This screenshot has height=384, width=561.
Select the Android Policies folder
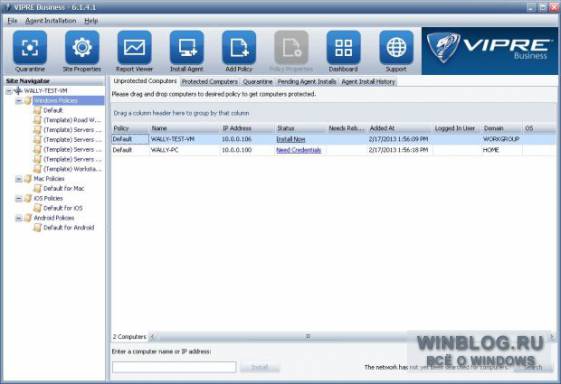click(x=54, y=218)
